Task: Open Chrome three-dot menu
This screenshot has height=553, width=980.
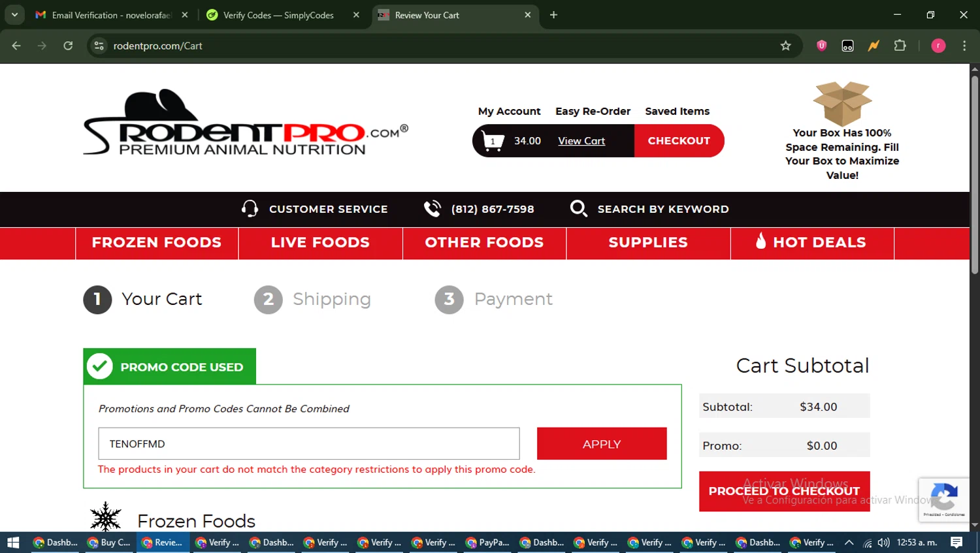Action: 964,46
